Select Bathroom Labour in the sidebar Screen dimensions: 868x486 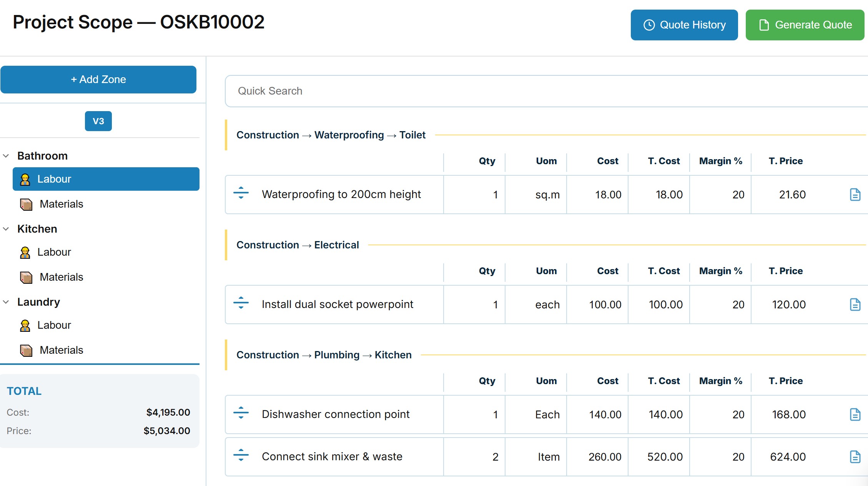tap(106, 179)
